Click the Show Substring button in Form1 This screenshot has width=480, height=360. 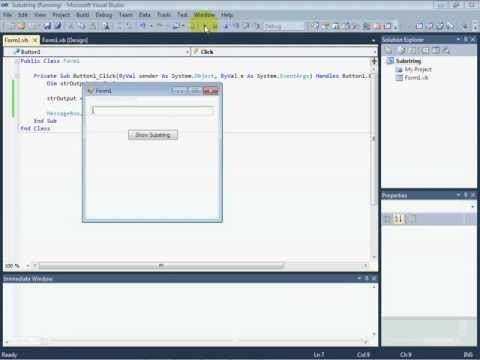click(x=153, y=135)
